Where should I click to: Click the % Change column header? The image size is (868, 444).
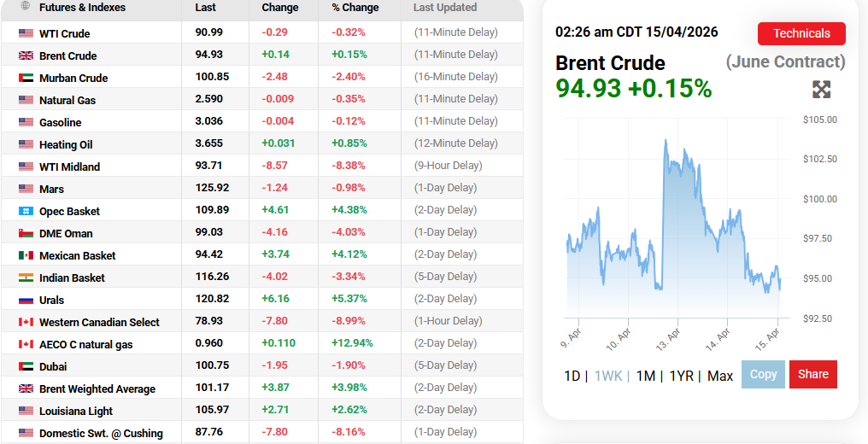[355, 7]
